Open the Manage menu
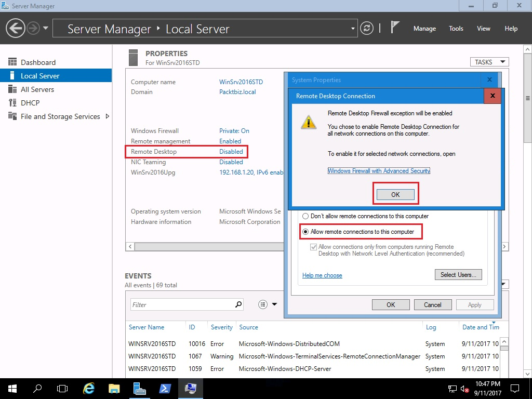The image size is (532, 399). click(x=424, y=29)
